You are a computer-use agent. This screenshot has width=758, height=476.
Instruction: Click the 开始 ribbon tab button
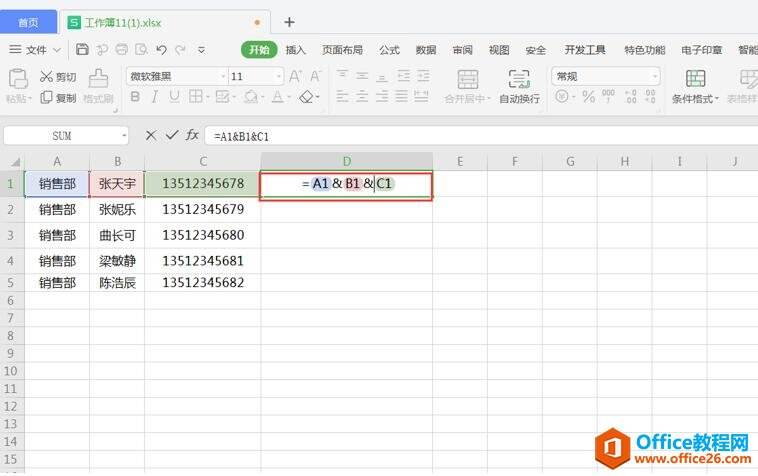tap(259, 50)
